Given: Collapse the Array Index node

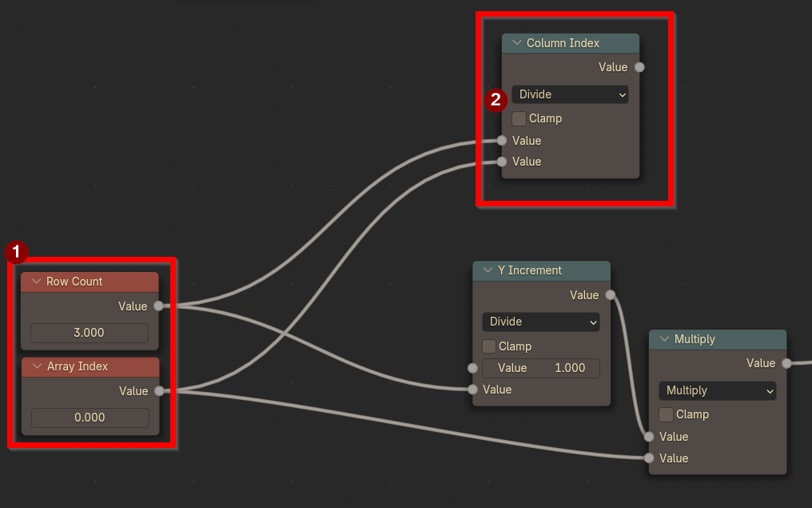Looking at the screenshot, I should point(37,366).
